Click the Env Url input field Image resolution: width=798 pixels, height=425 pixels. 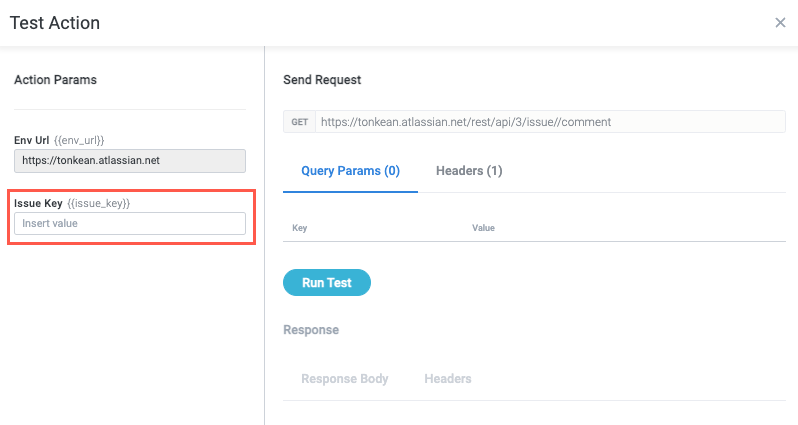click(x=130, y=160)
